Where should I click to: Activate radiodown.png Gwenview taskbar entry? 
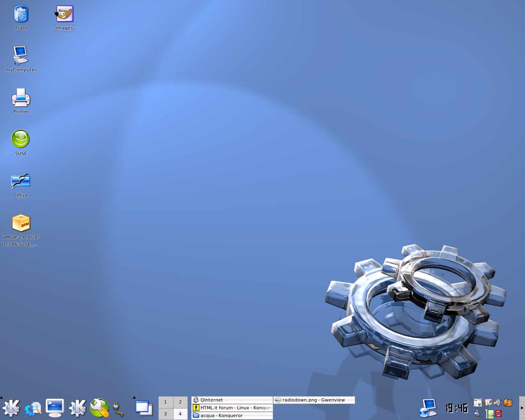point(314,400)
